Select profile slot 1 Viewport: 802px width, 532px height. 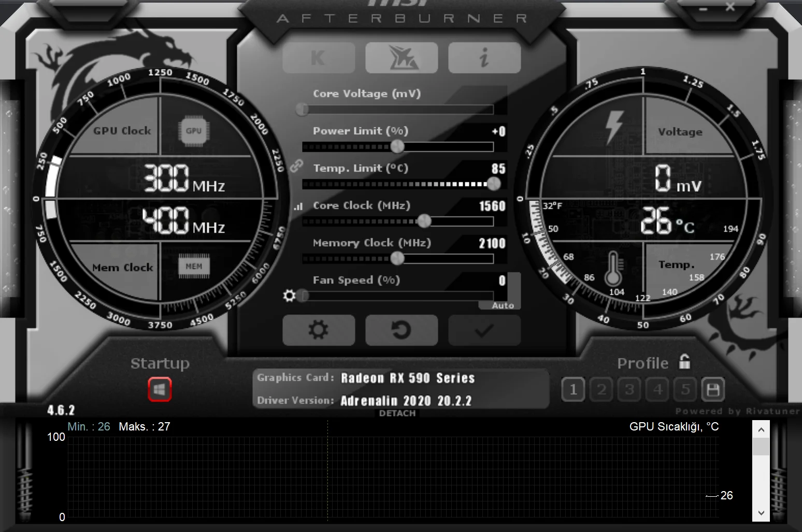(573, 390)
